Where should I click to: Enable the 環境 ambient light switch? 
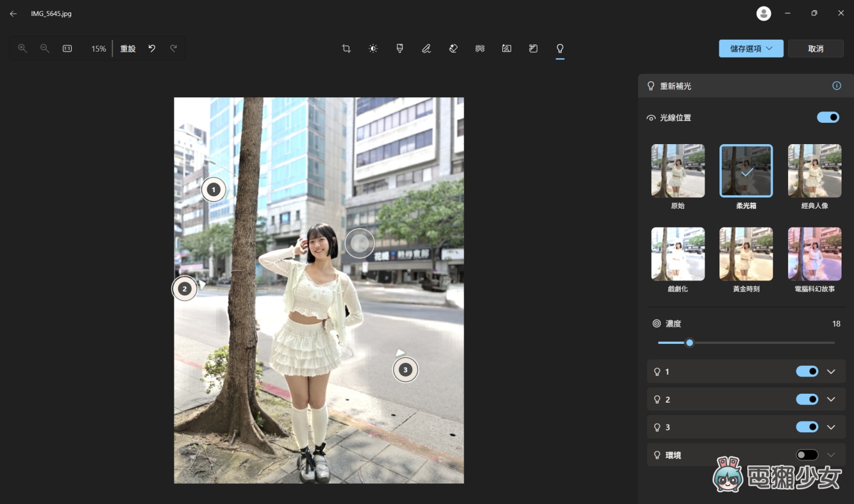(x=807, y=455)
